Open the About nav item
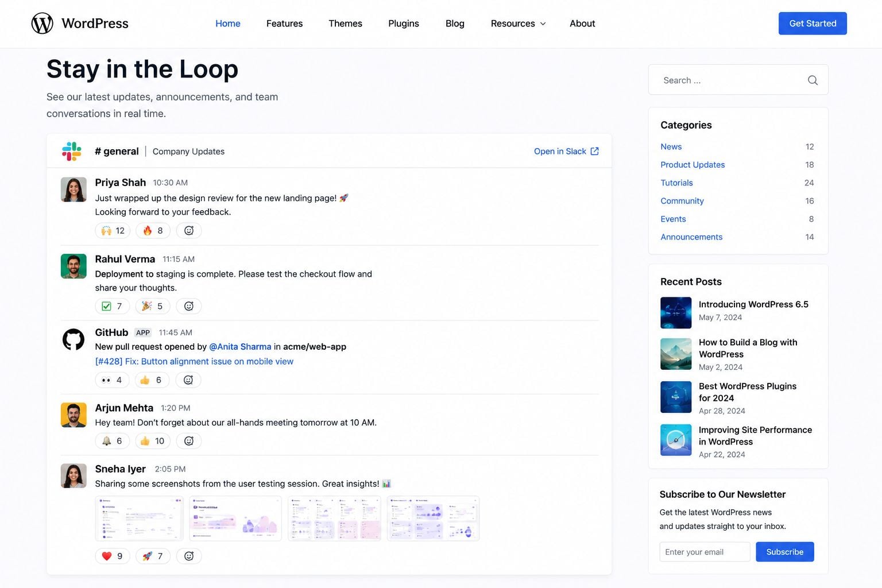Screen dimensions: 882x588 582,24
